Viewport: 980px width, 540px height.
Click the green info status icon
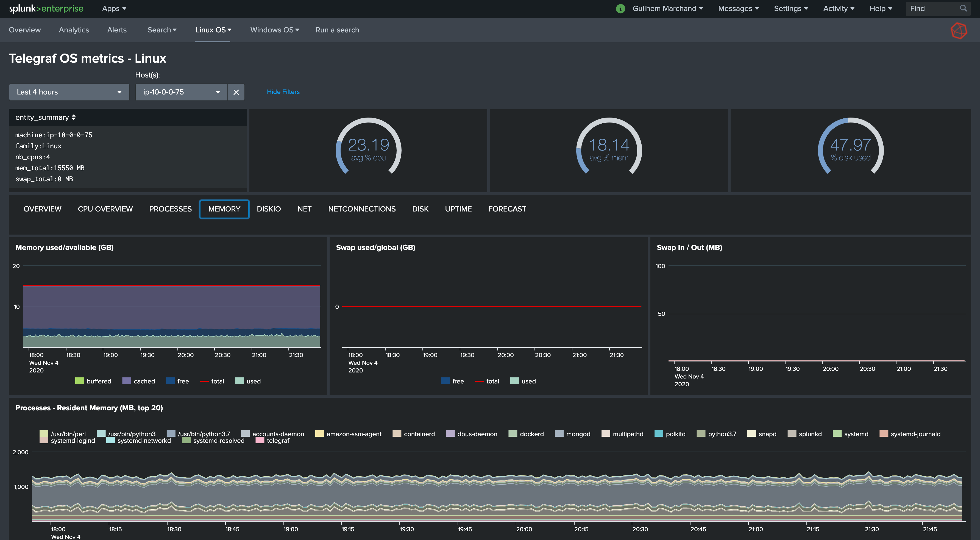coord(620,8)
